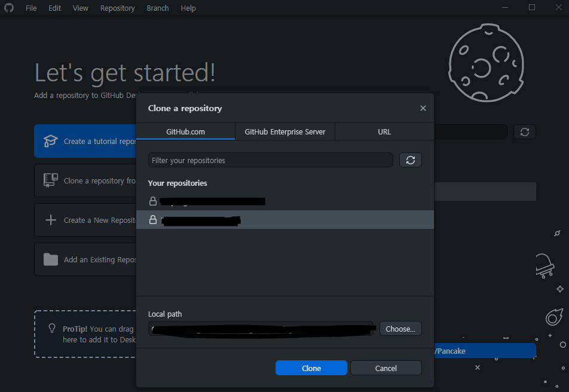Open the View menu
The image size is (569, 392).
(80, 8)
